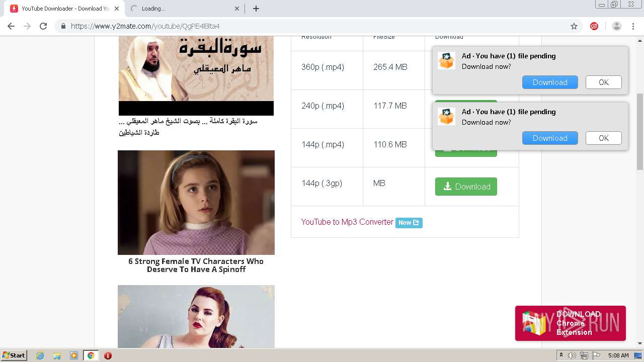The image size is (644, 362).
Task: Open the red extension icon in toolbar
Action: pyautogui.click(x=594, y=26)
